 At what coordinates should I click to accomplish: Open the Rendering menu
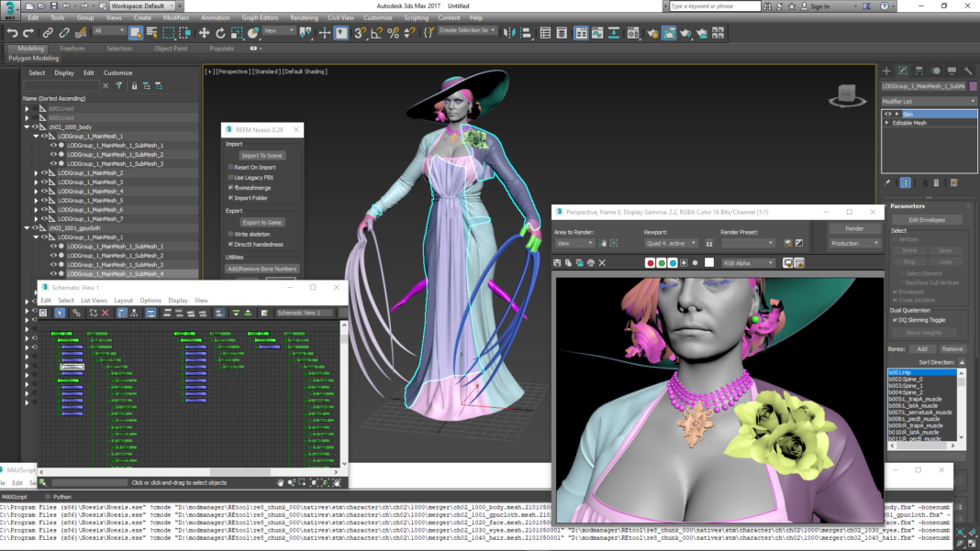click(304, 17)
